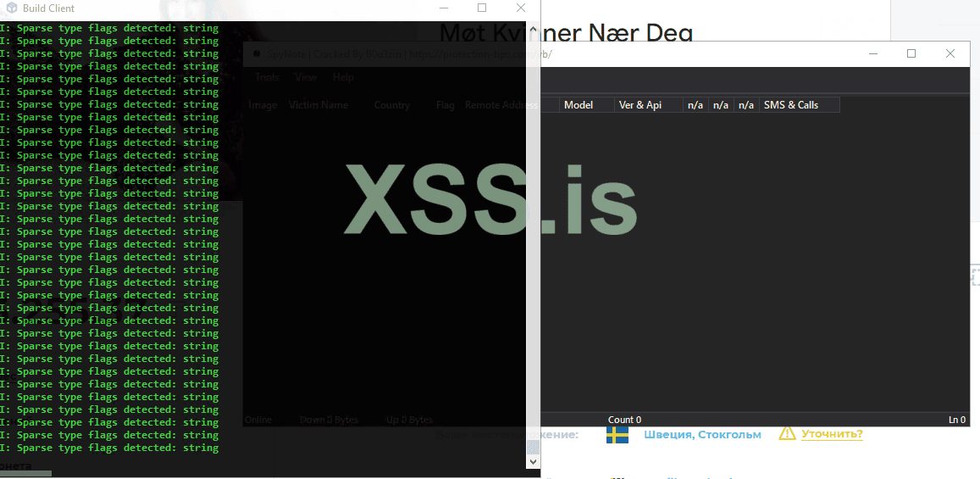
Task: Maximize the SpyNote window
Action: pos(911,53)
